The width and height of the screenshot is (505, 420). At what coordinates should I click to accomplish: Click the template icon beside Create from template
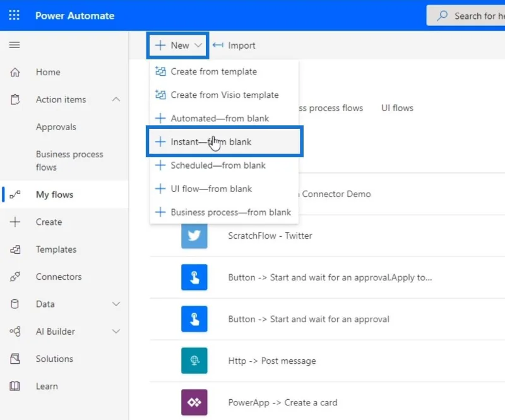[160, 71]
